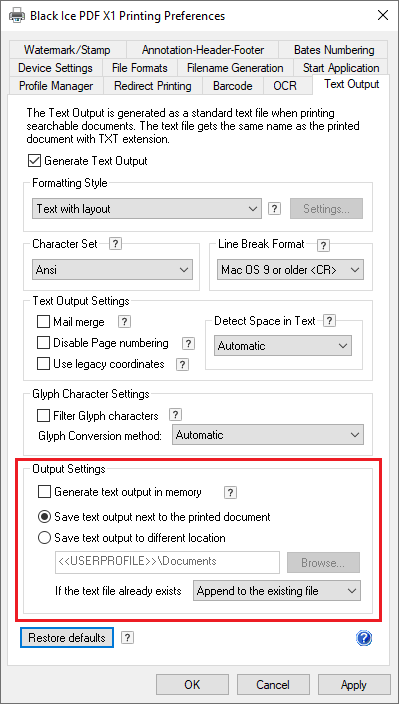Click the blue round help icon
The height and width of the screenshot is (704, 399).
pyautogui.click(x=364, y=638)
